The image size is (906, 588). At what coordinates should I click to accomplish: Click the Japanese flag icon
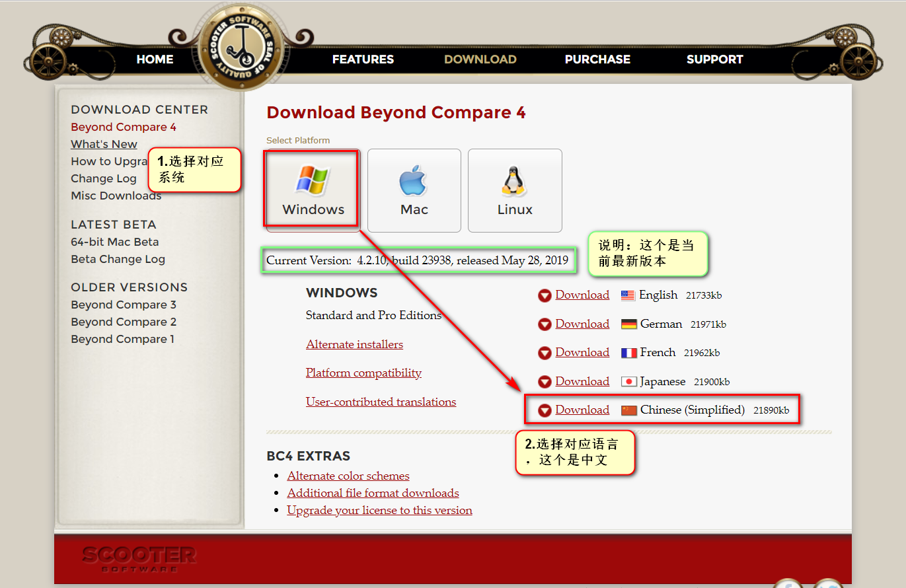[x=629, y=382]
